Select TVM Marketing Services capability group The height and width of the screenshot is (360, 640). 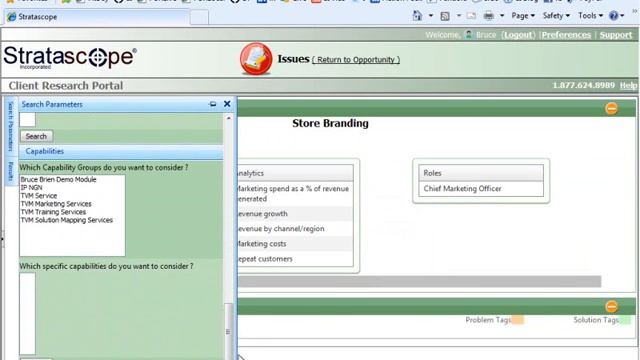[56, 204]
